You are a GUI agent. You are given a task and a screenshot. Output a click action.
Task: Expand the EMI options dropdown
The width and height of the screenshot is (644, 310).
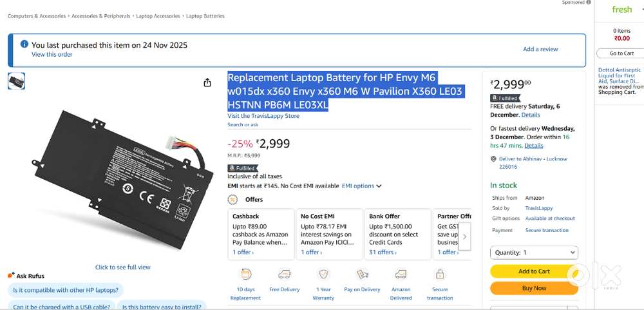coord(361,186)
